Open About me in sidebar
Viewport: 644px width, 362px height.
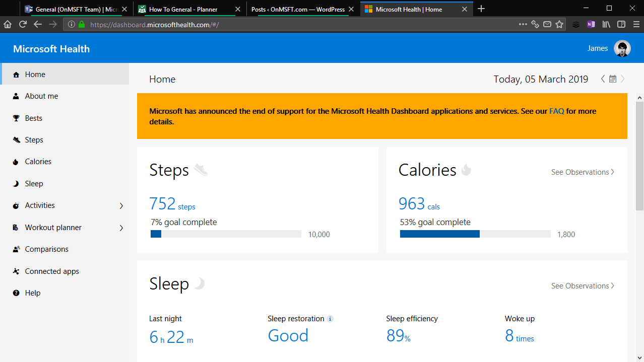click(x=65, y=96)
